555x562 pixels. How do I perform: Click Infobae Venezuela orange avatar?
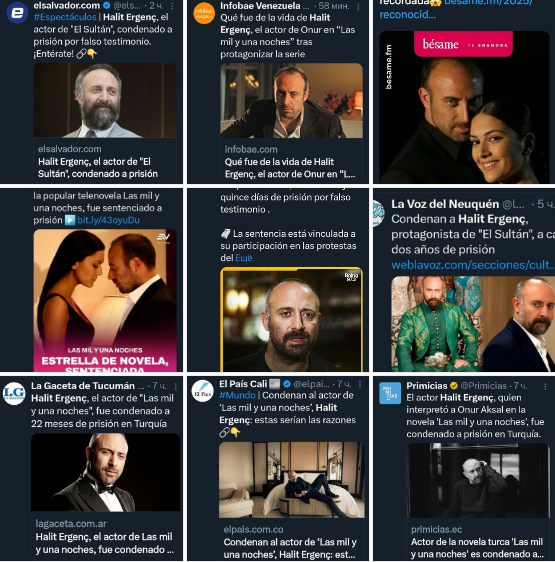[204, 13]
